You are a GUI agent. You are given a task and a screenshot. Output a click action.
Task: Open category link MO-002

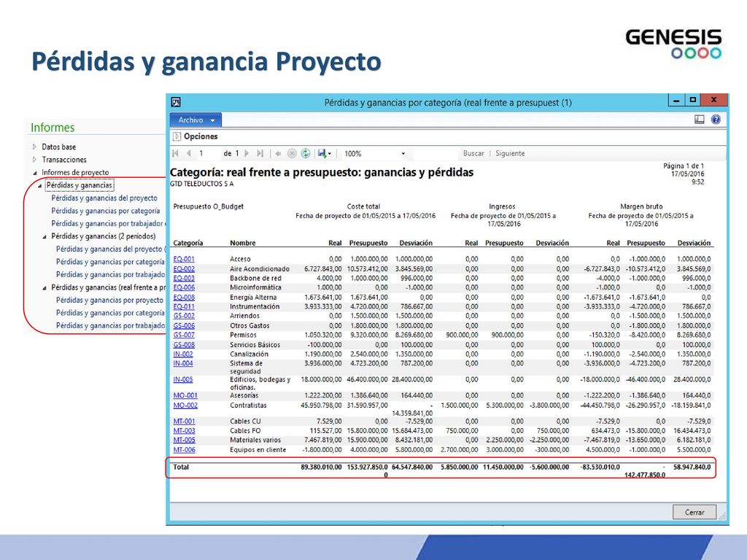185,405
